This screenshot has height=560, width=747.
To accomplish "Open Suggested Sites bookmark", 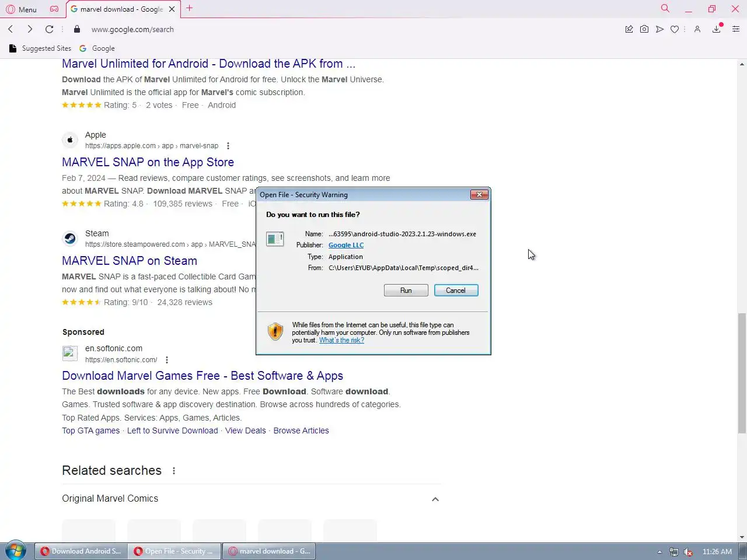I will pos(40,48).
